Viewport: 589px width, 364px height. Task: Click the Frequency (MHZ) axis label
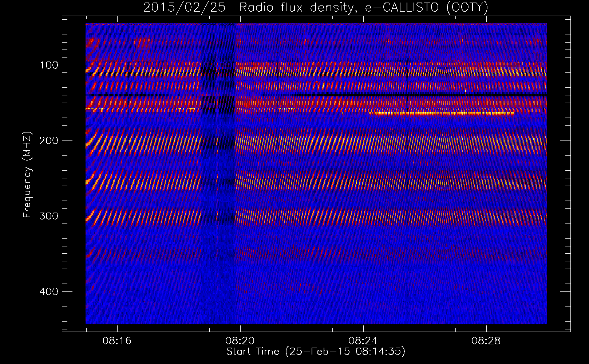pos(27,174)
